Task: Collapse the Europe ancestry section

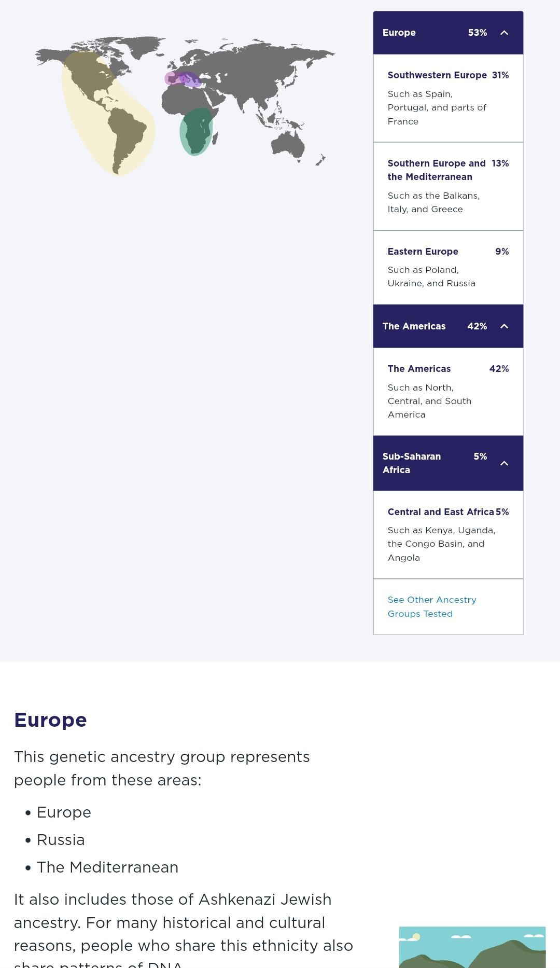Action: click(x=505, y=32)
